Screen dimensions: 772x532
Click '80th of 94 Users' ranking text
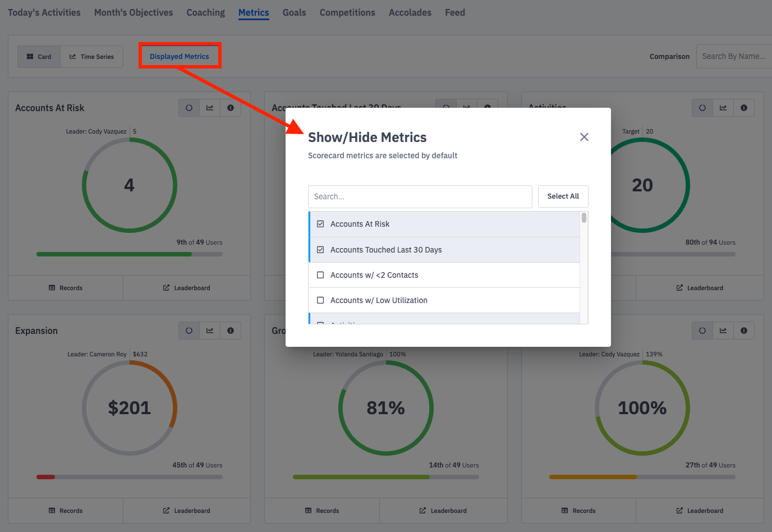click(x=710, y=242)
